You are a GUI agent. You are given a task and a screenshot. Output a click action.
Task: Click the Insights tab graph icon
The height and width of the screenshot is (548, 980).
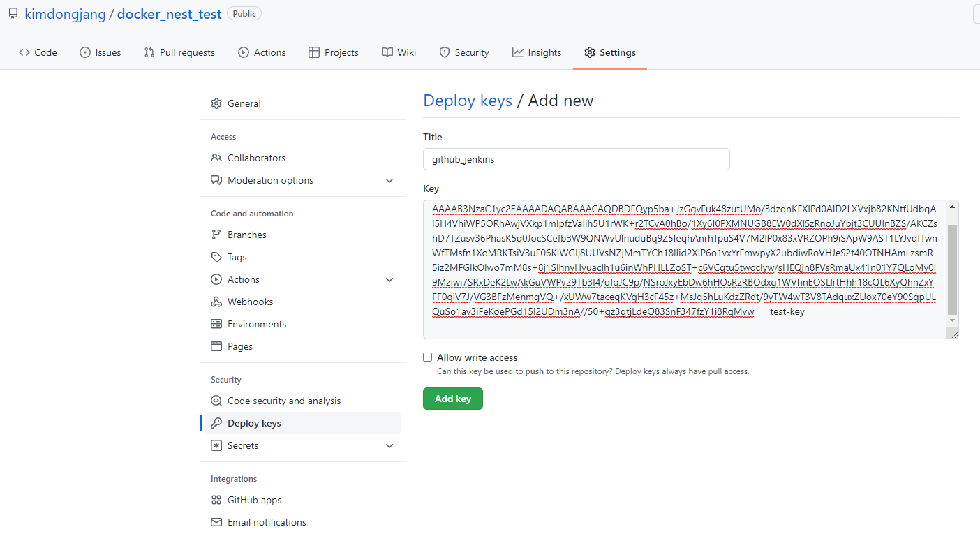point(518,52)
